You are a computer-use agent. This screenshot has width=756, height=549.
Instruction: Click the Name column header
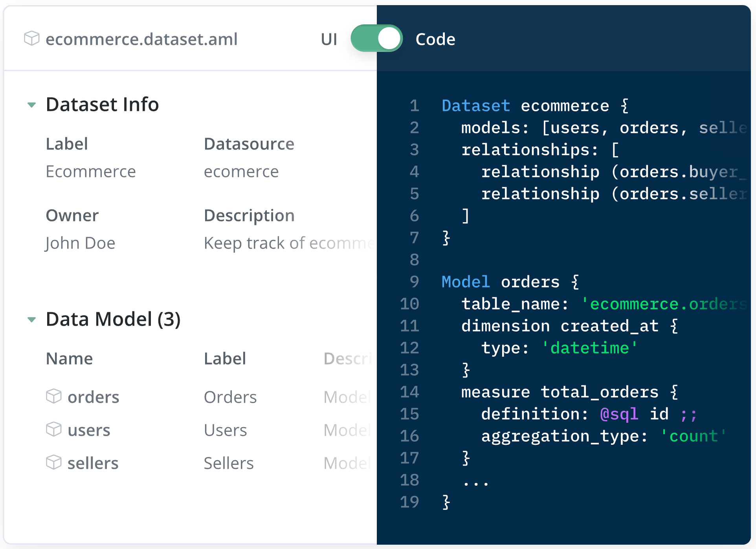[x=70, y=359]
